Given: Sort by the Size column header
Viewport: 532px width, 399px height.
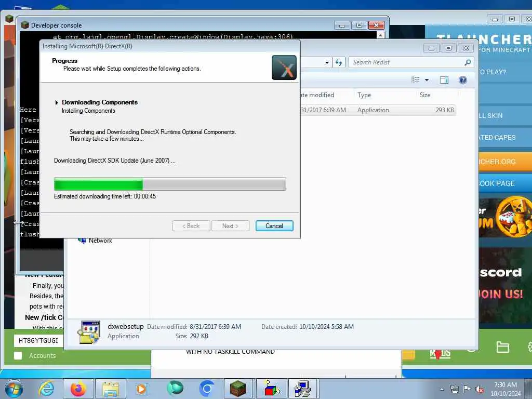Looking at the screenshot, I should [x=425, y=96].
